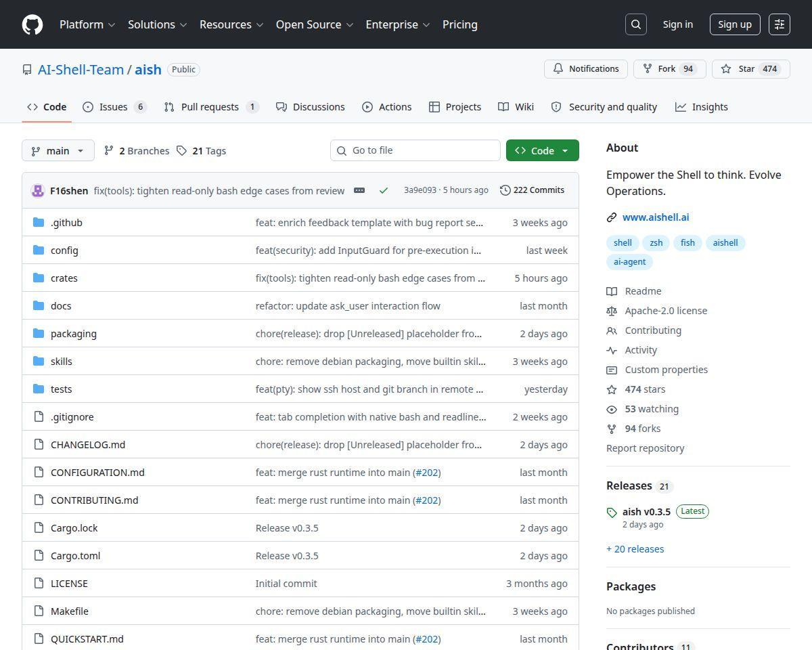812x650 pixels.
Task: Click the link icon beside www.aishell.ai
Action: 612,217
